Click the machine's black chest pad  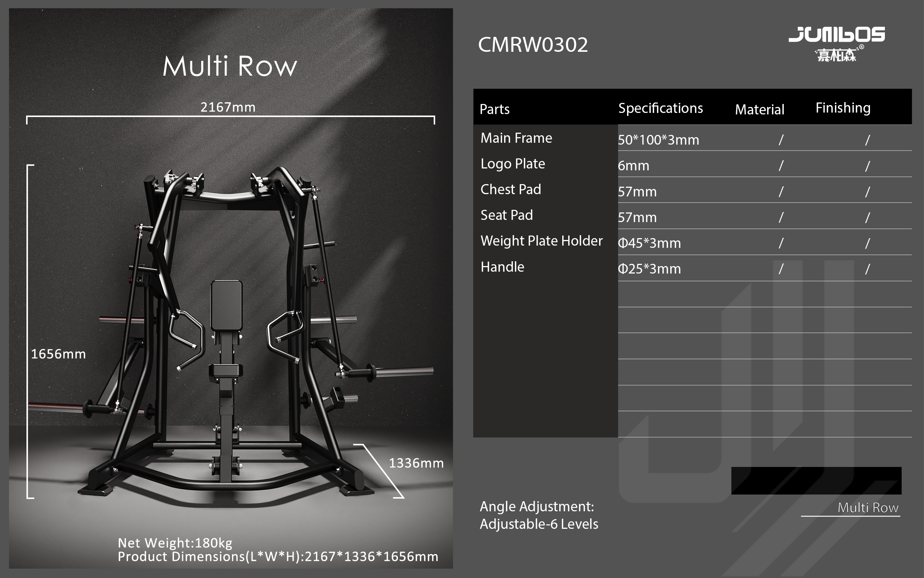click(x=226, y=305)
